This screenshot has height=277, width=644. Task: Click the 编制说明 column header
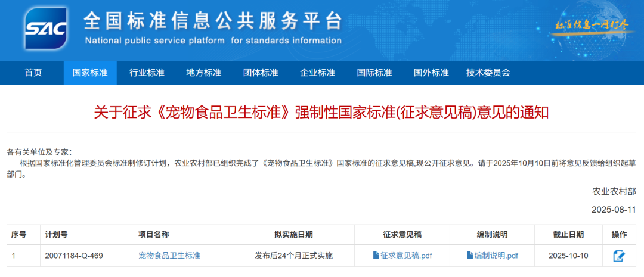coord(493,235)
